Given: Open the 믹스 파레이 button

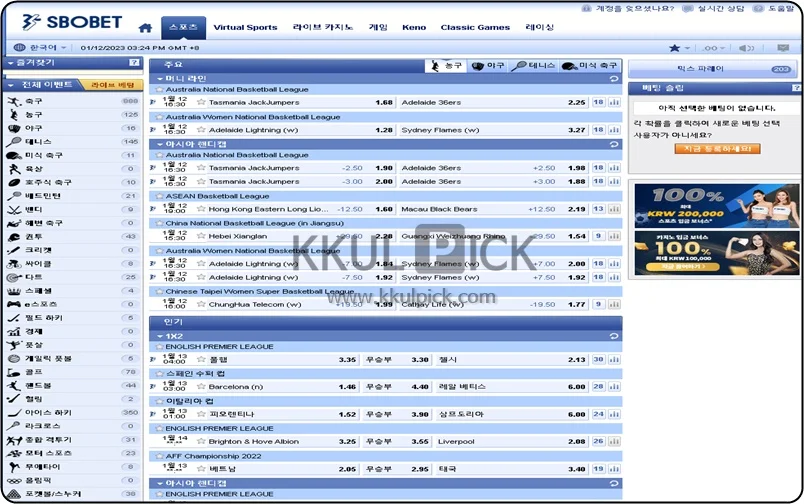Looking at the screenshot, I should pos(713,69).
